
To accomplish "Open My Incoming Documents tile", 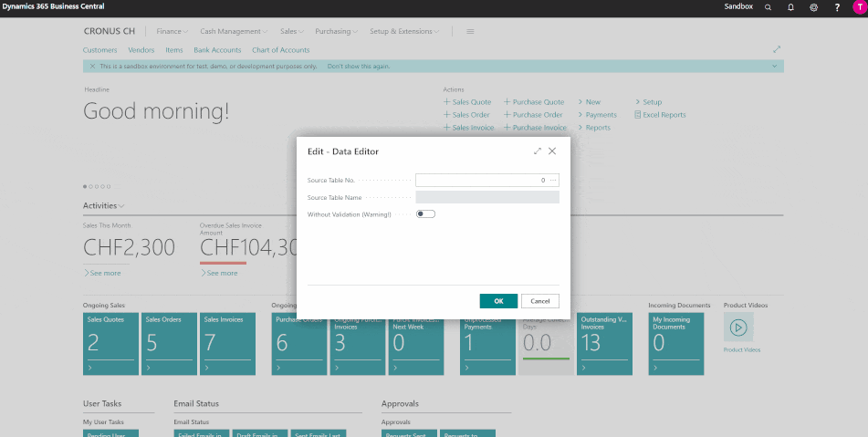I will 676,344.
